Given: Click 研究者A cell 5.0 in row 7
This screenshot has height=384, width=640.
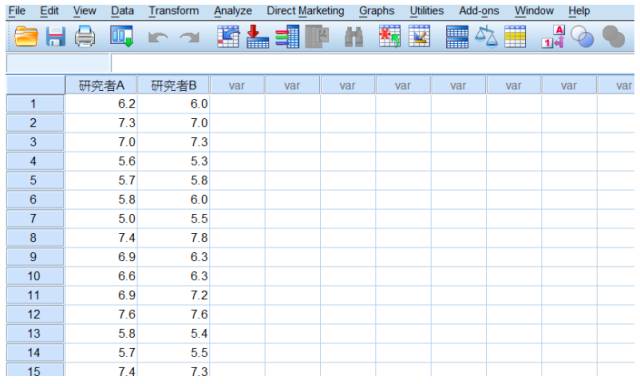Looking at the screenshot, I should (101, 219).
